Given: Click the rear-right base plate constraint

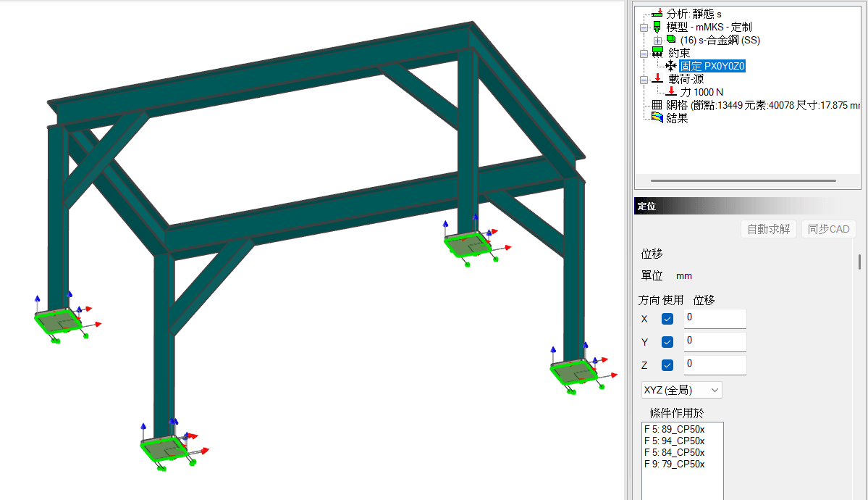Looking at the screenshot, I should [467, 244].
